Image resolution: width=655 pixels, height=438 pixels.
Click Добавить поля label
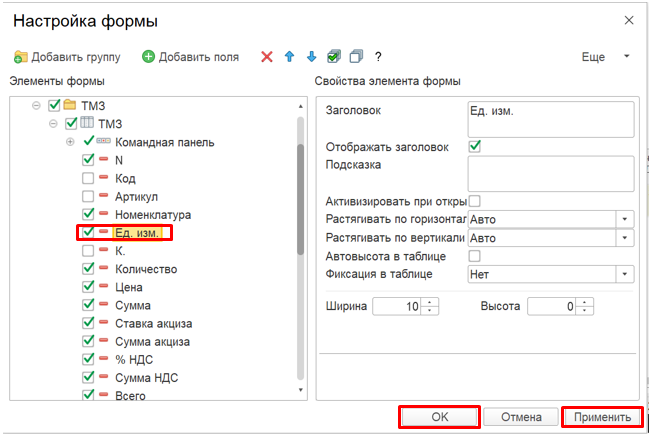pos(198,57)
